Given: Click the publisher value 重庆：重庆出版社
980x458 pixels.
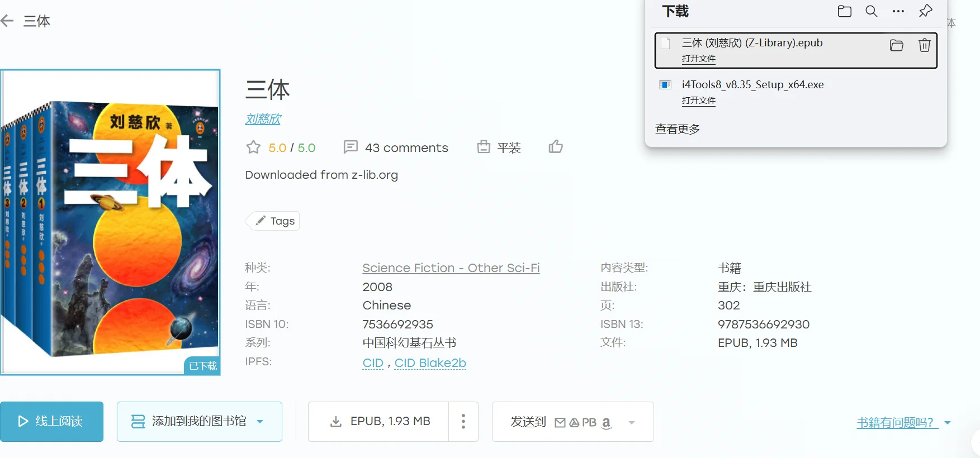Looking at the screenshot, I should coord(765,287).
